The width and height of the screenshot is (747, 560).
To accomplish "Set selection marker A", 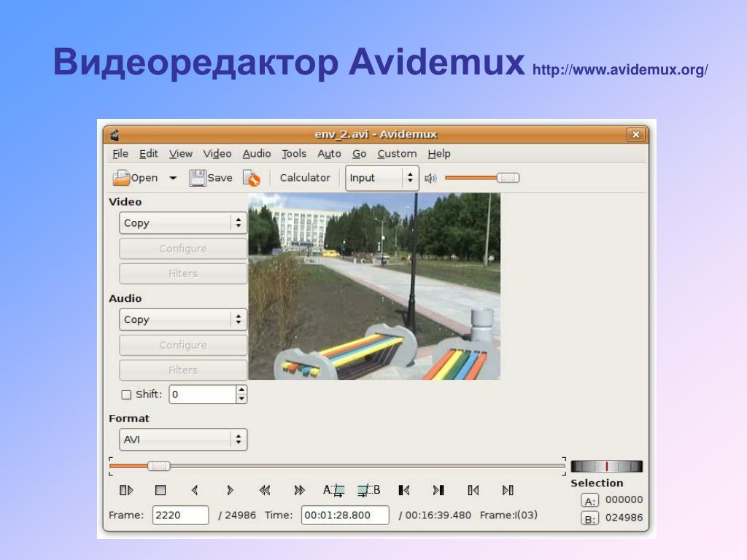I will point(334,490).
